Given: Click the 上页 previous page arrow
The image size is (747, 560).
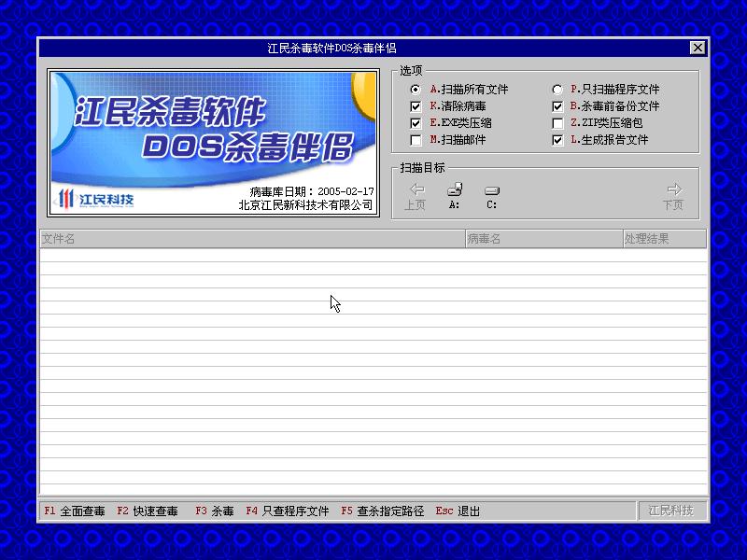Looking at the screenshot, I should pyautogui.click(x=416, y=197).
